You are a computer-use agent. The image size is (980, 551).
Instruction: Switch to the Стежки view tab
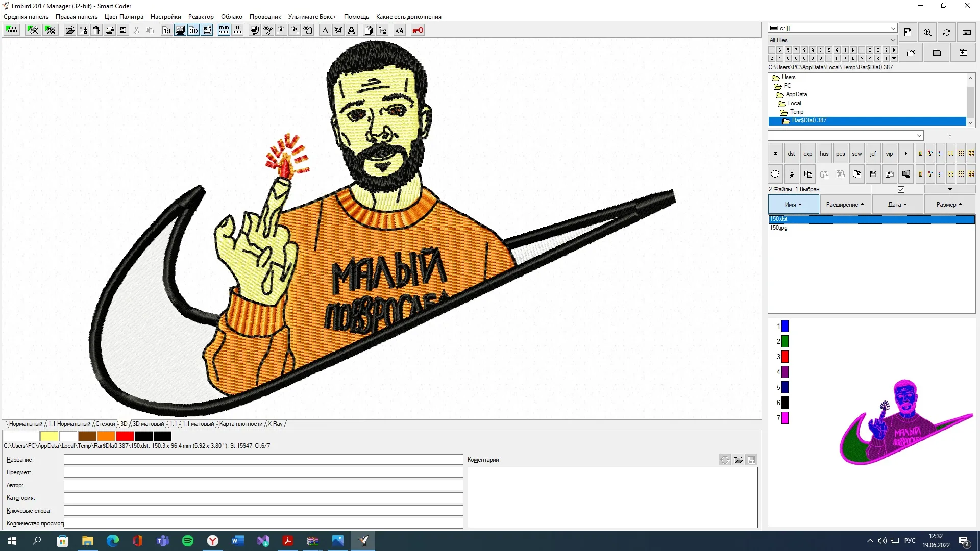click(x=105, y=424)
